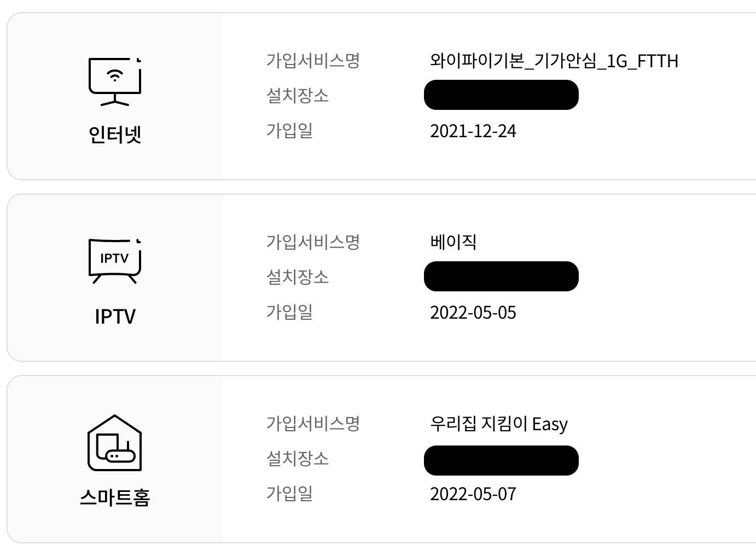Click the 우리집 지킴이 Easy plan name
756x551 pixels.
tap(498, 424)
